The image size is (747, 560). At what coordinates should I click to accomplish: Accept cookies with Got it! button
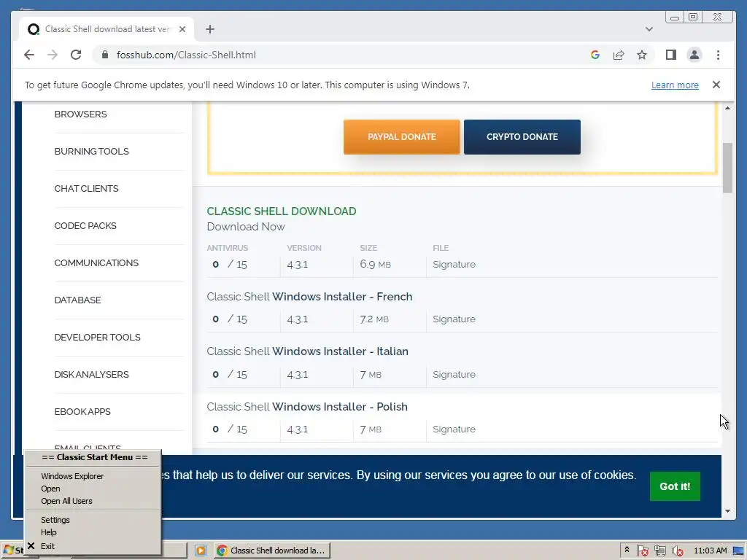tap(675, 486)
